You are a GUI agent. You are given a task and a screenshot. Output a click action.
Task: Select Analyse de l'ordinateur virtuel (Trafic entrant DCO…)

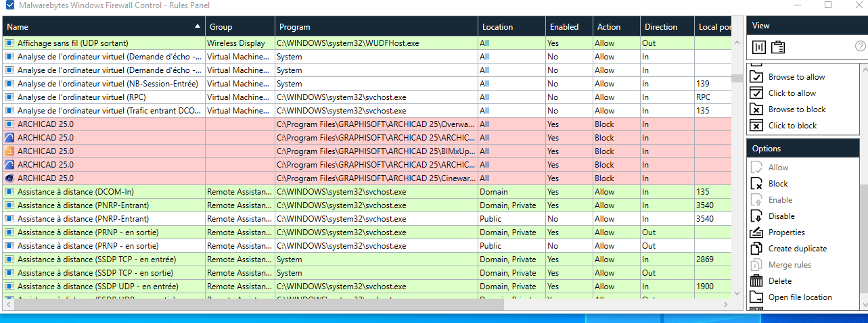coord(109,111)
